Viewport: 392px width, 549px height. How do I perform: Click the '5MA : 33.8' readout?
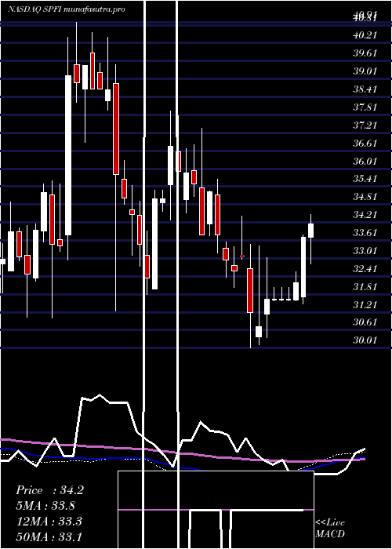coord(45,506)
